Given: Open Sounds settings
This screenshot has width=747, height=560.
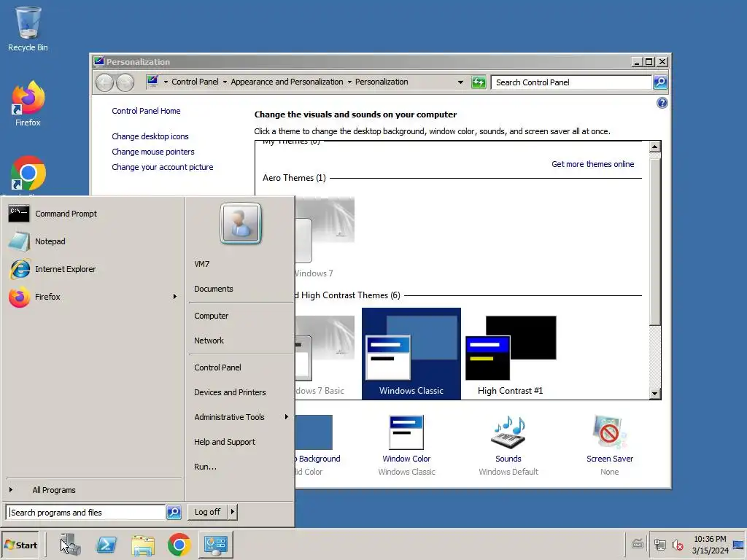Looking at the screenshot, I should coord(508,445).
